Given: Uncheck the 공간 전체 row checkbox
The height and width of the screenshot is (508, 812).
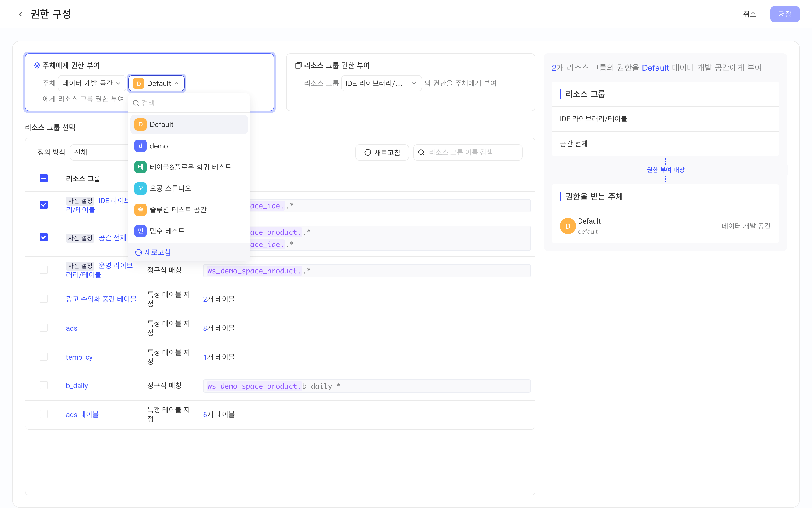Looking at the screenshot, I should [44, 237].
